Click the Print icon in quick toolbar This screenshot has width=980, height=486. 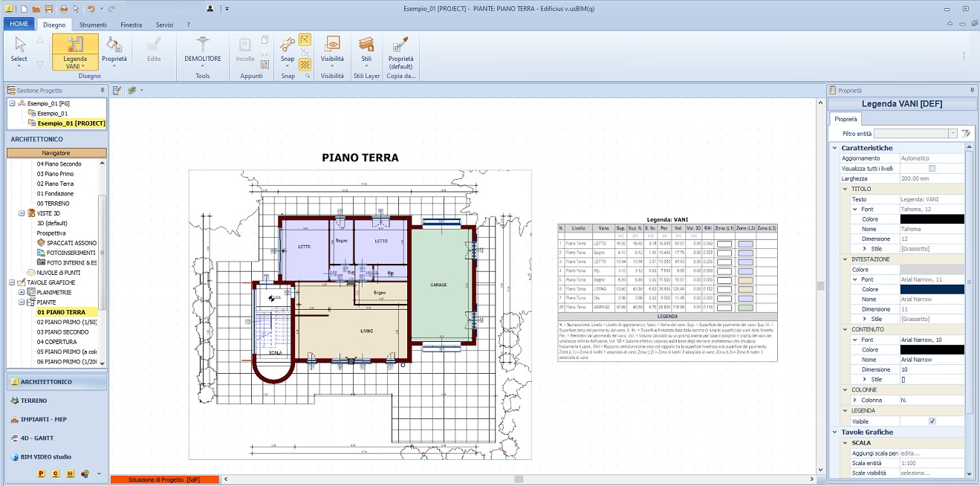[x=63, y=9]
